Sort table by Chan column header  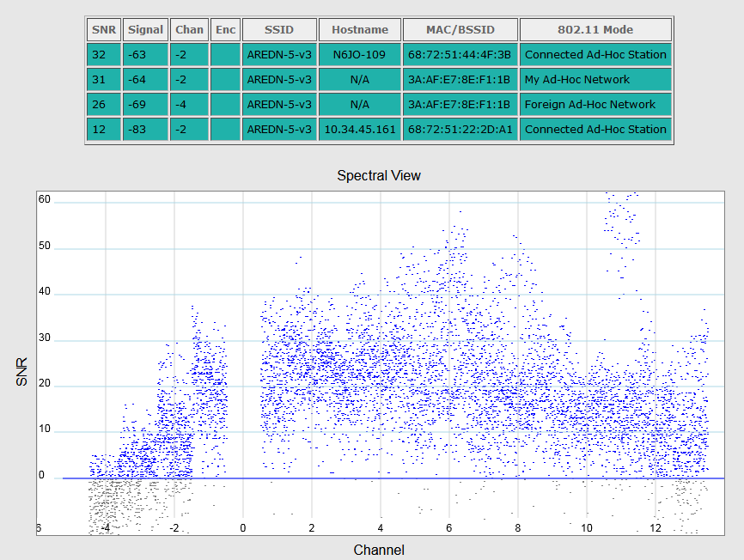point(189,29)
